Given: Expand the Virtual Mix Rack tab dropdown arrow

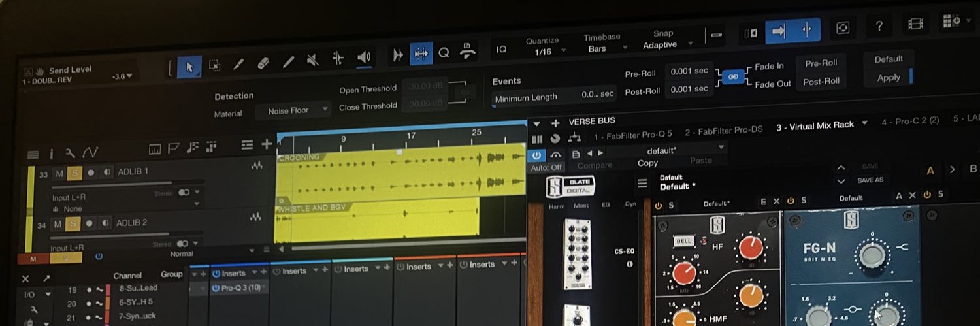Looking at the screenshot, I should 865,123.
